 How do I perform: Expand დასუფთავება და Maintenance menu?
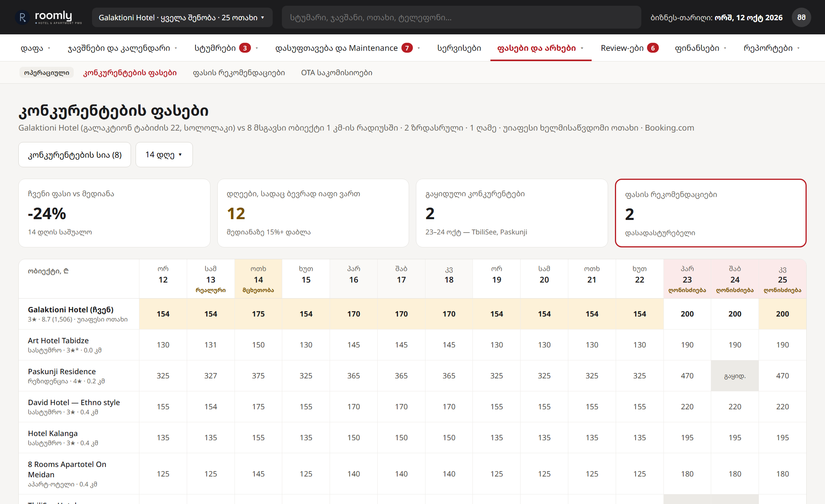[348, 48]
